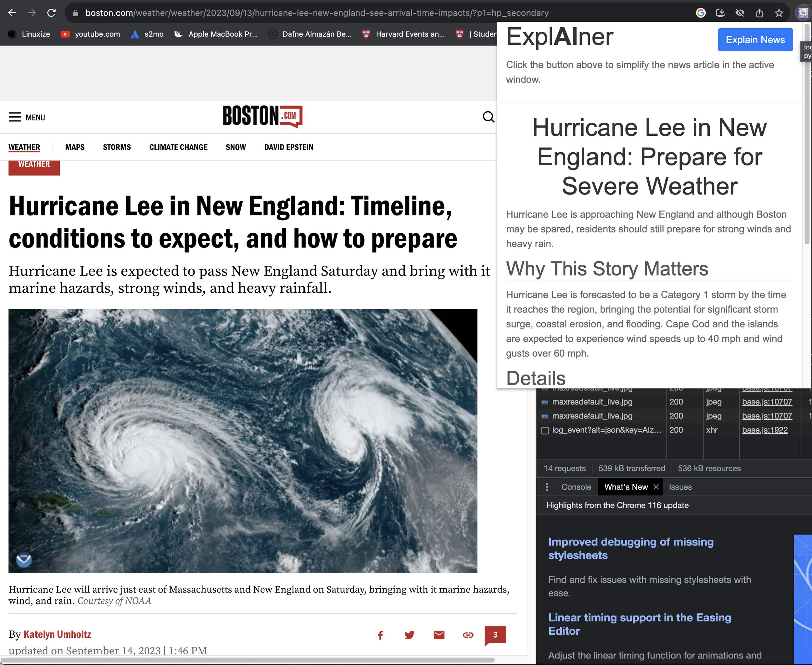Open the Google icon in address bar
Screen dimensions: 812x665
coord(701,13)
